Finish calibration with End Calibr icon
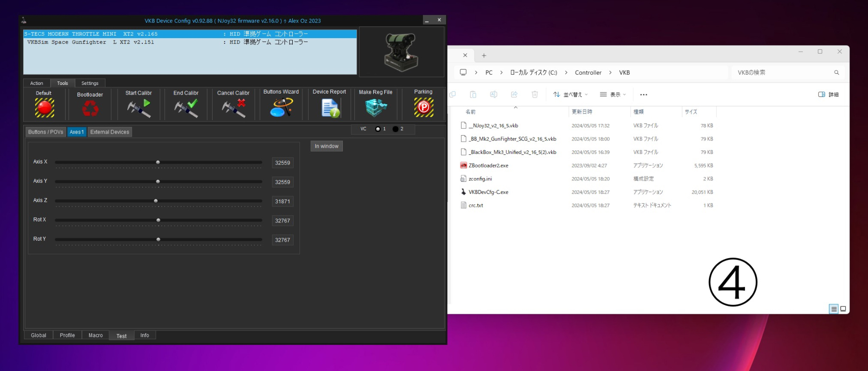Image resolution: width=868 pixels, height=371 pixels. pyautogui.click(x=186, y=109)
